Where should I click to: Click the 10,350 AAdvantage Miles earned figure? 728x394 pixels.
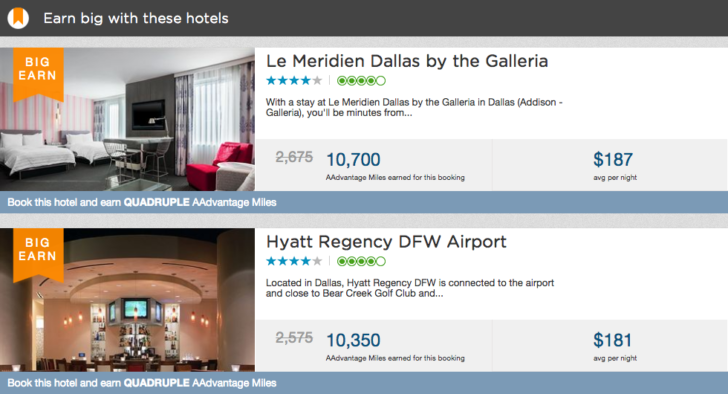pyautogui.click(x=353, y=340)
